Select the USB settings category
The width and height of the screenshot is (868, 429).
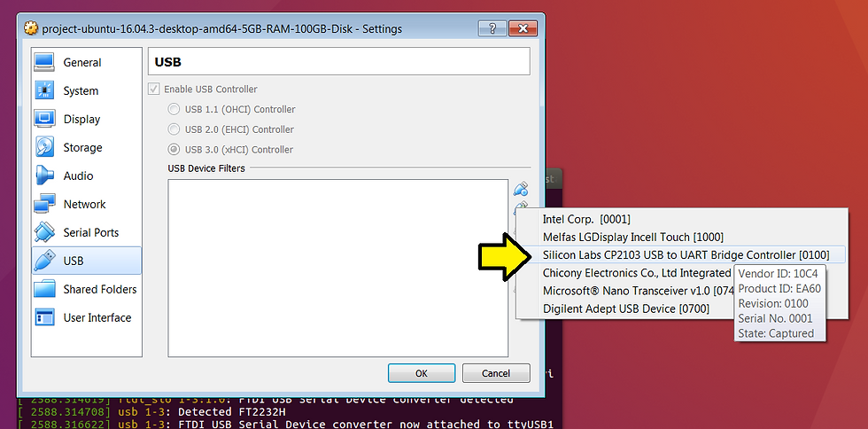coord(87,261)
